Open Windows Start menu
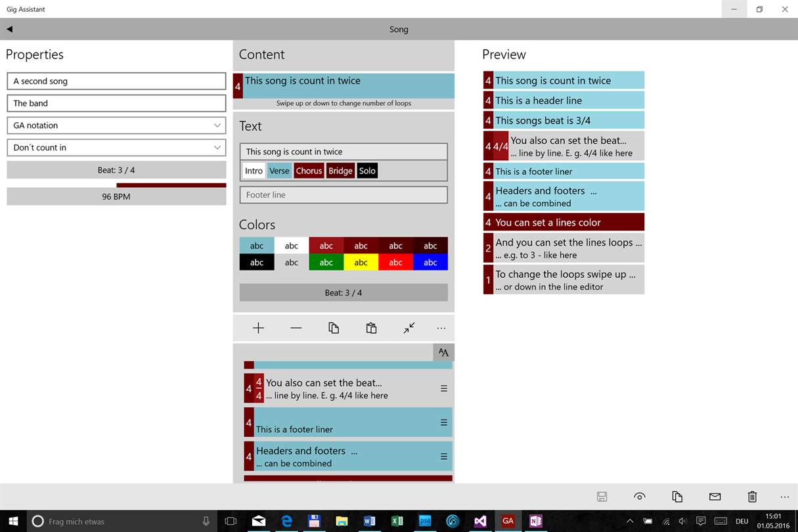Screen dimensions: 798x532 click(13, 521)
